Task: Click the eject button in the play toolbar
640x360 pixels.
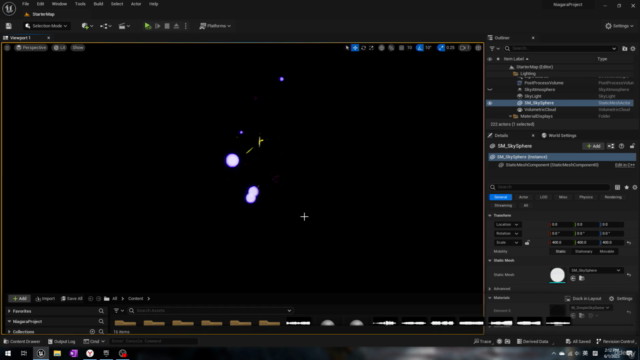Action: 176,26
